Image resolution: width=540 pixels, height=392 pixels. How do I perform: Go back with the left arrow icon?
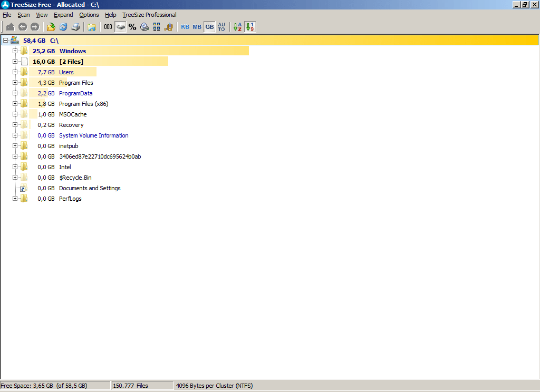point(23,27)
